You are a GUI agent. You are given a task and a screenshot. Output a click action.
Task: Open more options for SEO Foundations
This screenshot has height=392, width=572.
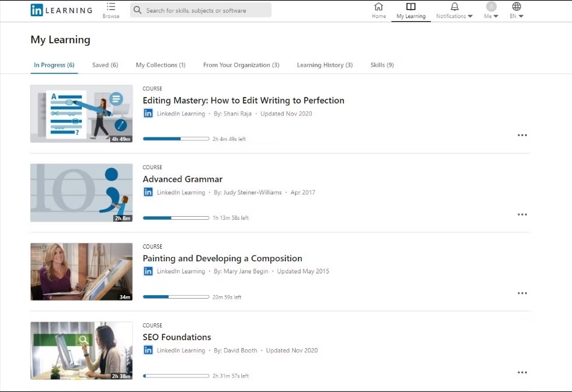(x=523, y=372)
